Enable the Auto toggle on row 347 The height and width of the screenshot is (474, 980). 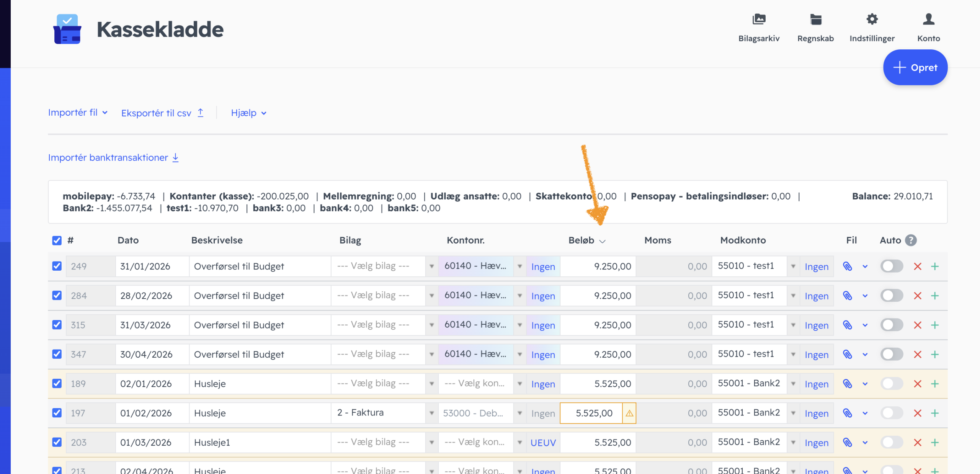892,354
